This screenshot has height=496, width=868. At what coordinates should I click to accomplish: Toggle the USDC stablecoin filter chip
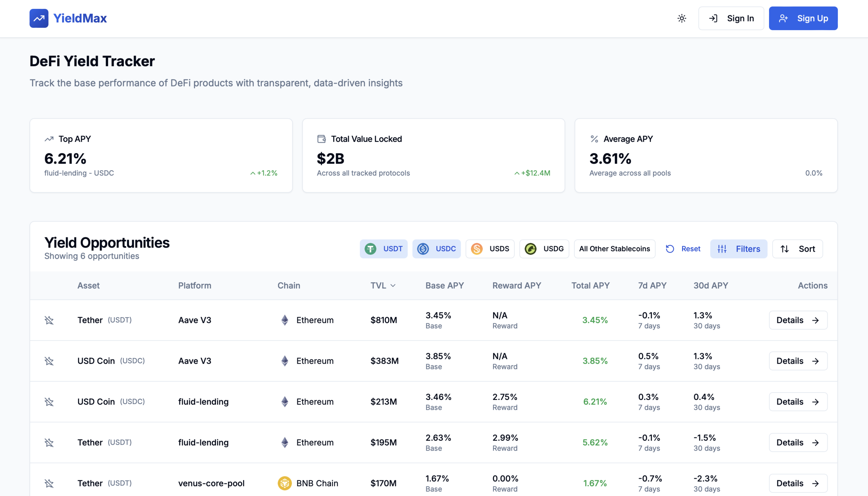tap(436, 249)
